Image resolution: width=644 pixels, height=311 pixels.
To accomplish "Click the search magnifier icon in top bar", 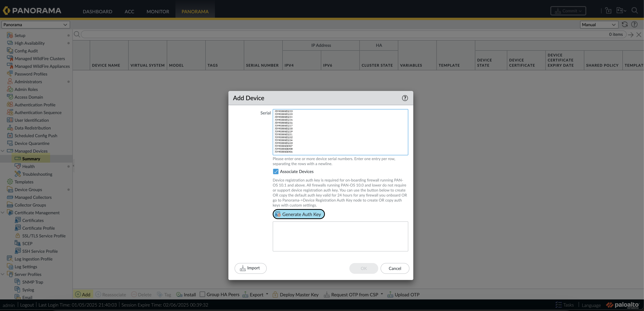I will coord(635,11).
